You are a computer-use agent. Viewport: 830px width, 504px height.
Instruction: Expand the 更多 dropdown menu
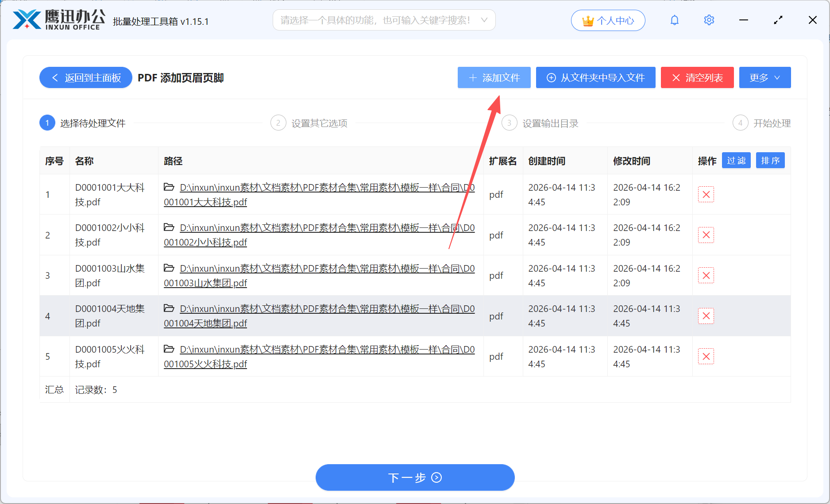764,78
